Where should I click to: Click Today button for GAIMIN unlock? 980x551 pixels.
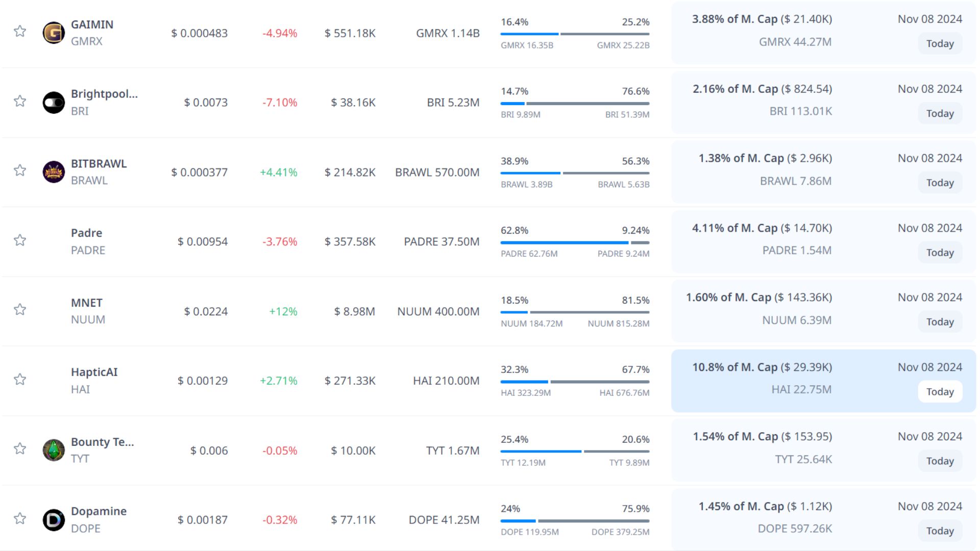(940, 44)
